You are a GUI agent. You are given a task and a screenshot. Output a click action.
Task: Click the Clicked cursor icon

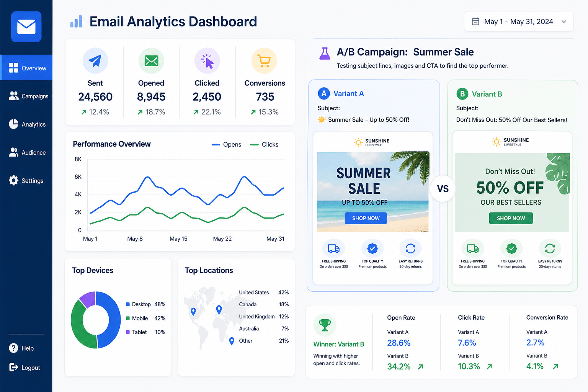point(207,60)
